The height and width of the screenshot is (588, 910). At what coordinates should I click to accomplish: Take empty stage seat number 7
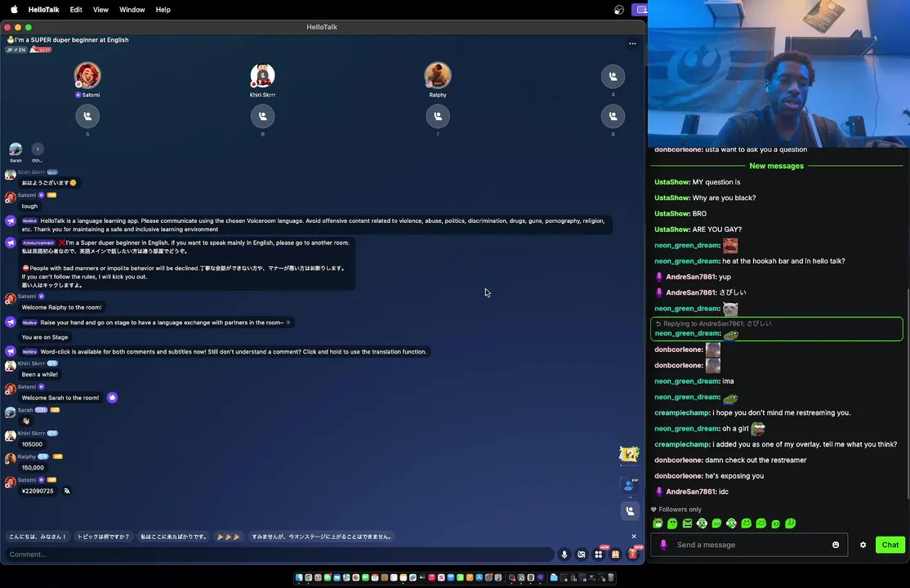point(438,116)
